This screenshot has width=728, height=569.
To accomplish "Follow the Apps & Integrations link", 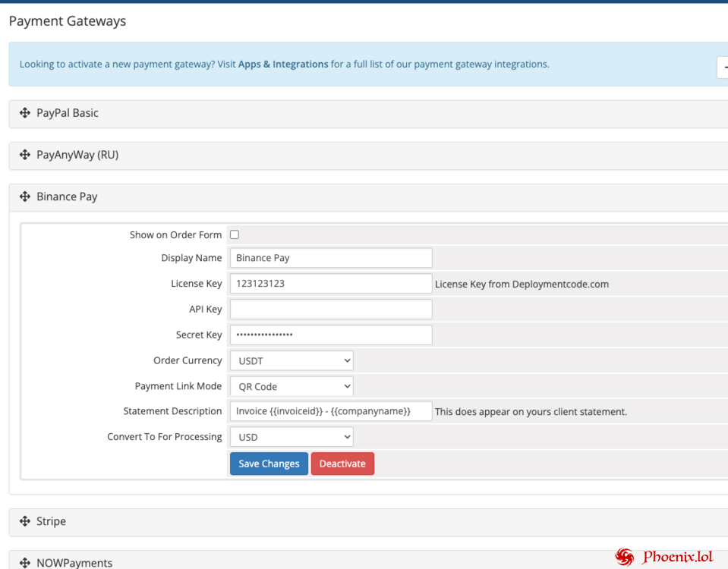I will pos(283,64).
